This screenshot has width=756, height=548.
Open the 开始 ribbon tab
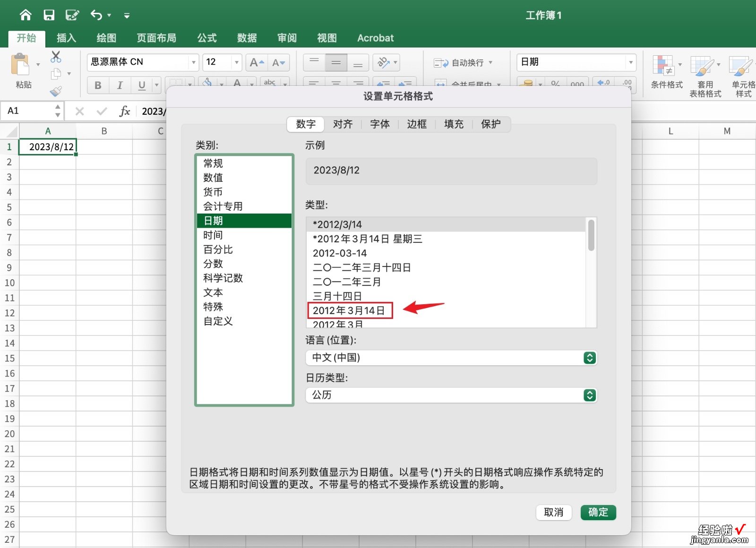[x=26, y=38]
